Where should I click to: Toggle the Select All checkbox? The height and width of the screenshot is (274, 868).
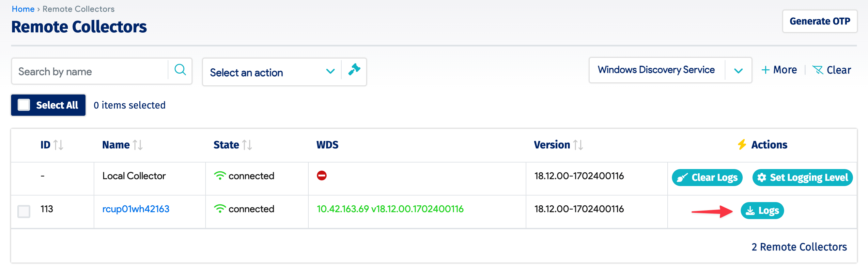[x=24, y=105]
